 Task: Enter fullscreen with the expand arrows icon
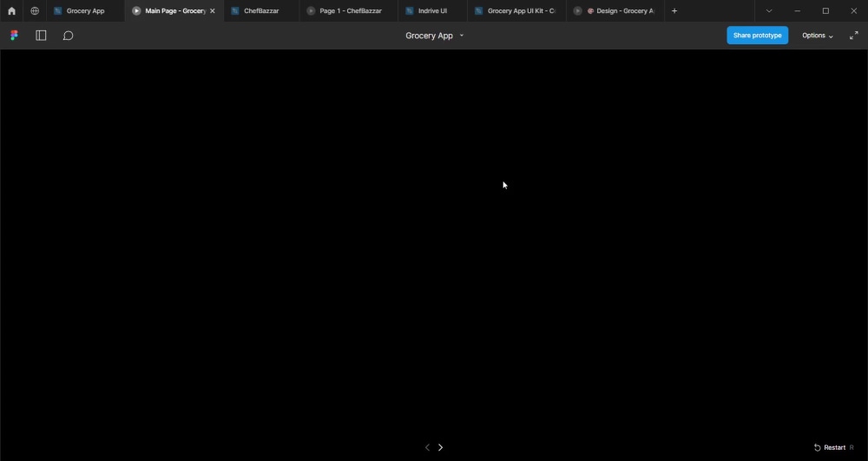(853, 36)
